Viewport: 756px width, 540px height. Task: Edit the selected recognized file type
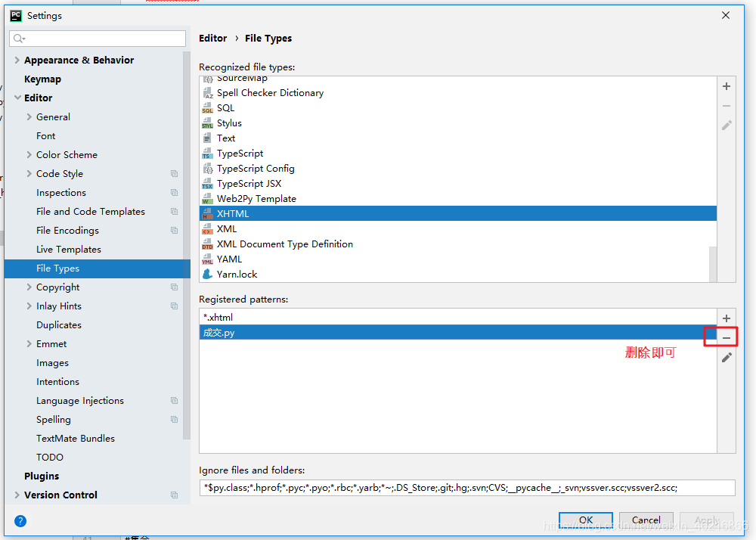point(726,126)
